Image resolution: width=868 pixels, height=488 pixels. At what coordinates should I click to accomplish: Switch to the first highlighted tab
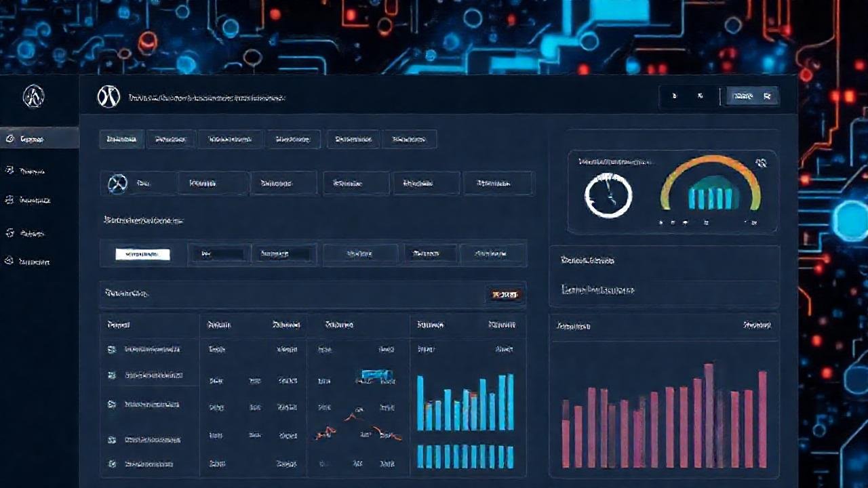122,139
